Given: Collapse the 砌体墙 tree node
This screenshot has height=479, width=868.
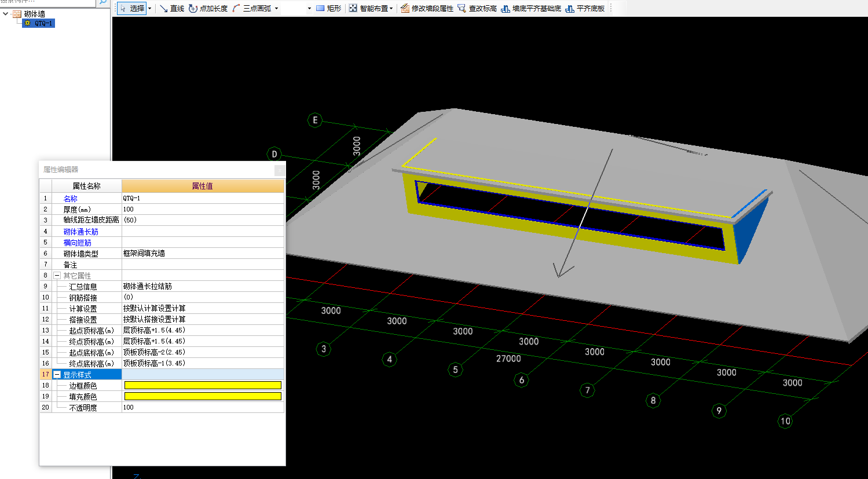Looking at the screenshot, I should coord(5,13).
